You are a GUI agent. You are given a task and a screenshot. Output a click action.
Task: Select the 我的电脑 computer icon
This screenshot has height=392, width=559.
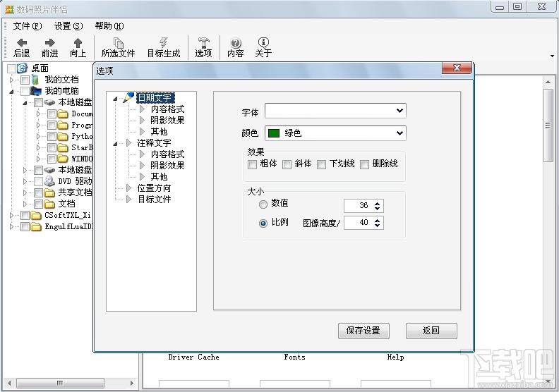pyautogui.click(x=36, y=91)
